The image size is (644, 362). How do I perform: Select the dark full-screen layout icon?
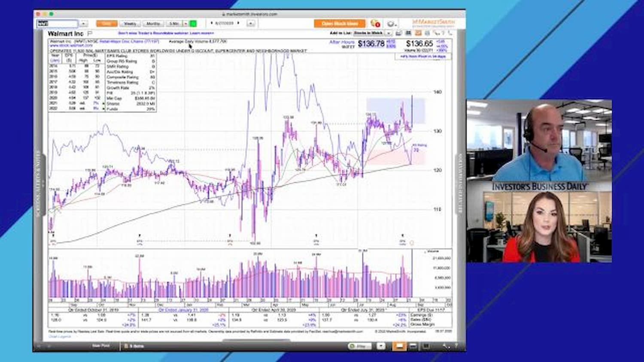[x=425, y=346]
